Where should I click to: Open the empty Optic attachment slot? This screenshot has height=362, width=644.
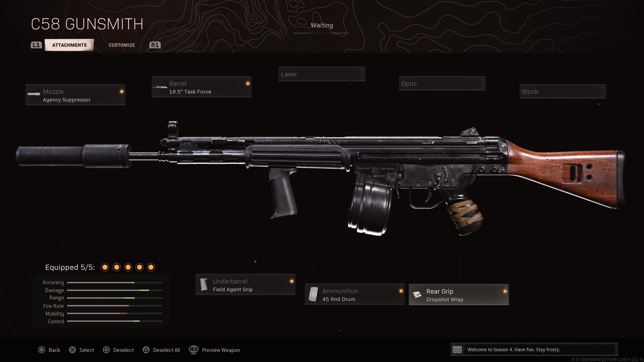442,83
